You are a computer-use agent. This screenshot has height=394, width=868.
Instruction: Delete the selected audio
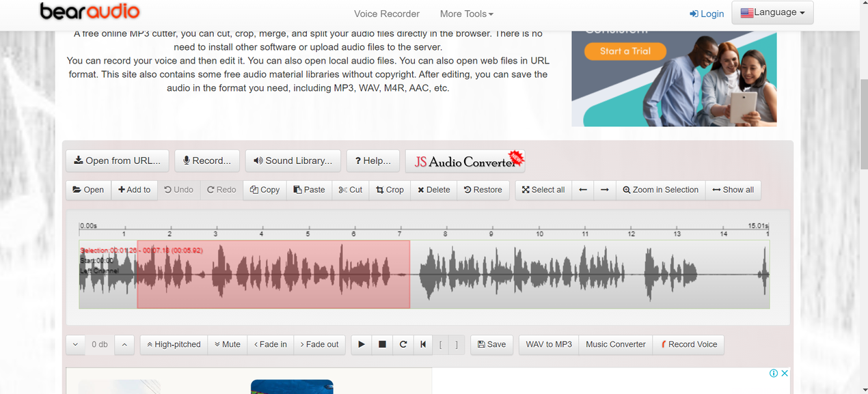pyautogui.click(x=434, y=190)
